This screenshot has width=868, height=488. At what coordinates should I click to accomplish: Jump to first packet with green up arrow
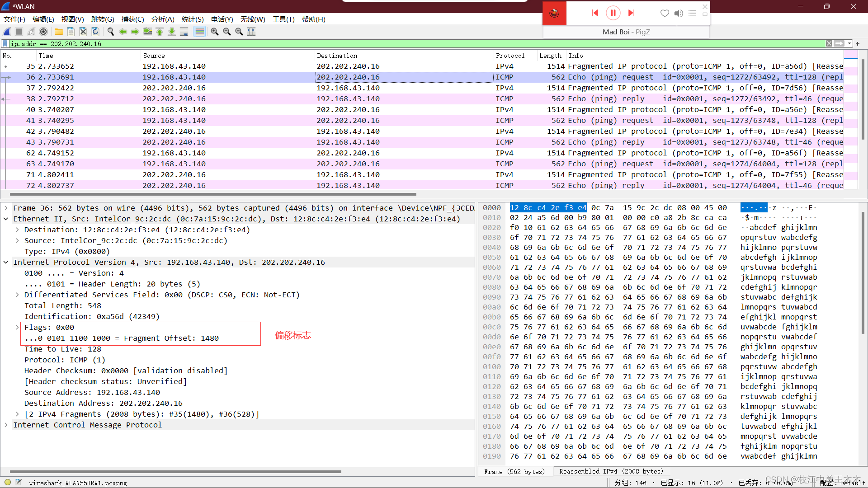tap(160, 32)
